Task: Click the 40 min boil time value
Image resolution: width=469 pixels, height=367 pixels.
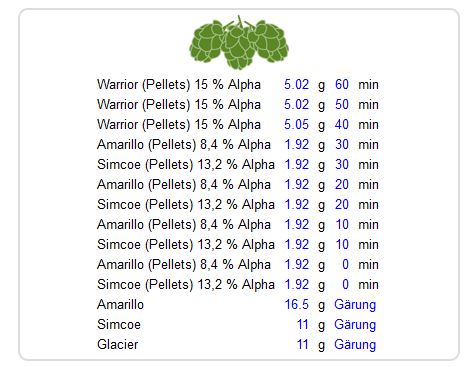Action: click(342, 124)
